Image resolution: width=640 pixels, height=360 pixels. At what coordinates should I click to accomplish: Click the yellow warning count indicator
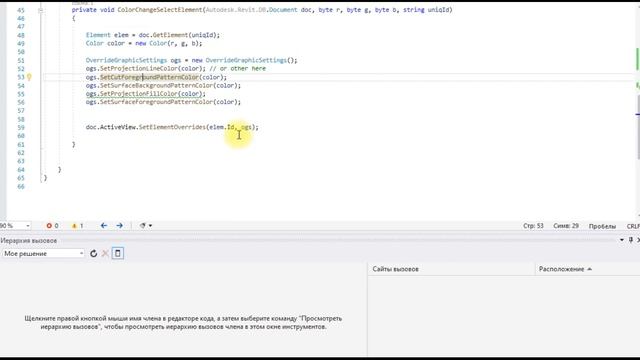(x=77, y=226)
